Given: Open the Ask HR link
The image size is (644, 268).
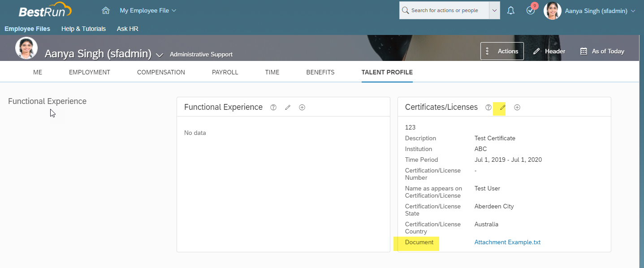Looking at the screenshot, I should pos(128,29).
